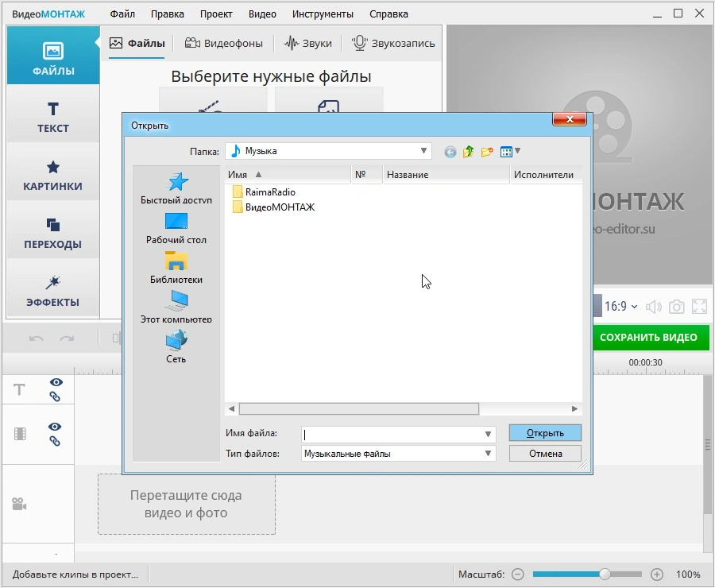Click the create new folder icon
The height and width of the screenshot is (588, 715).
tap(487, 152)
